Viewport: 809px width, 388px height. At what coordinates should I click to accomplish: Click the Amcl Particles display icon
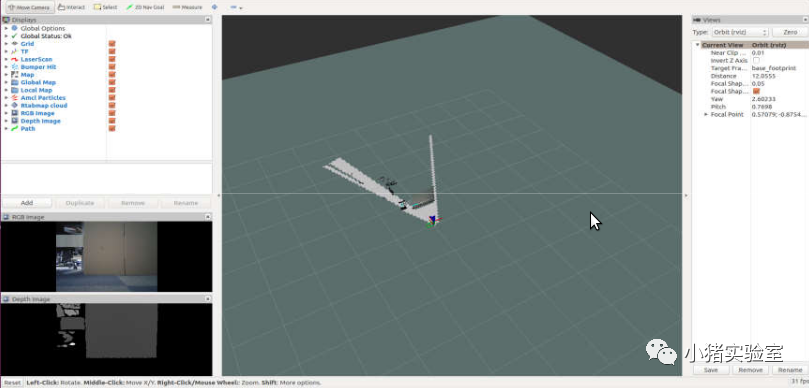point(14,98)
